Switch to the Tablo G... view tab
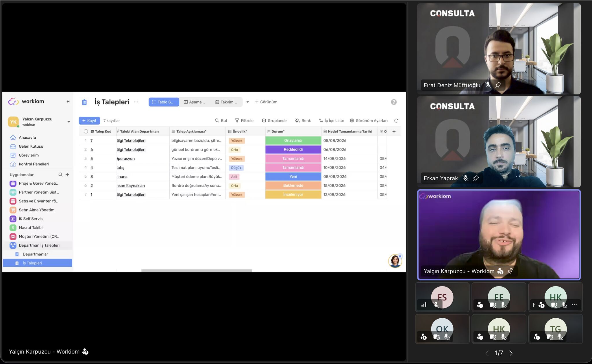The image size is (592, 364). (x=164, y=102)
